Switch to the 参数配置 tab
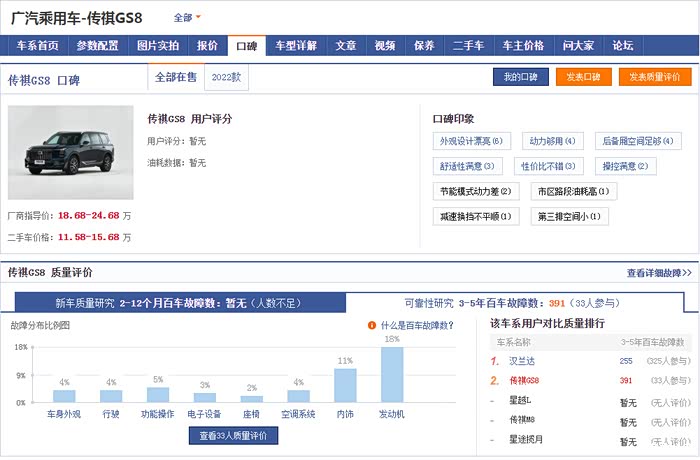Viewport: 700px width, 460px height. click(97, 46)
